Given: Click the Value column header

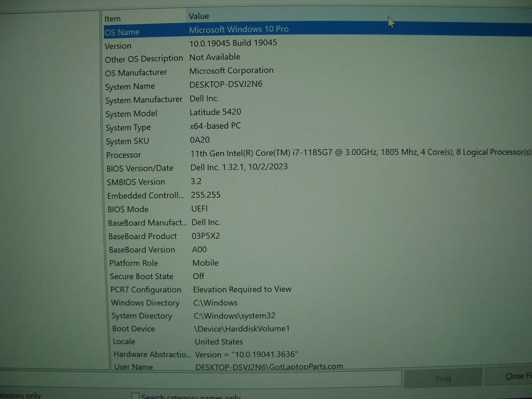Looking at the screenshot, I should click(x=199, y=16).
